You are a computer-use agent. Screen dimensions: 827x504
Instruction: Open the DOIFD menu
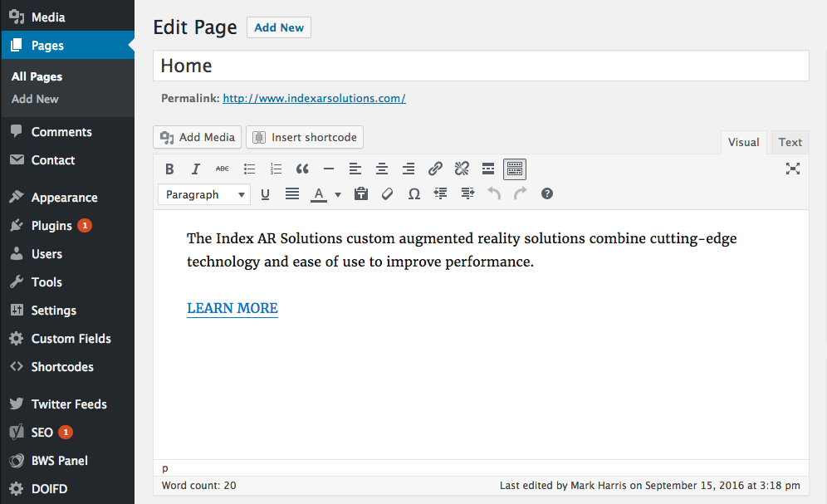[67, 489]
